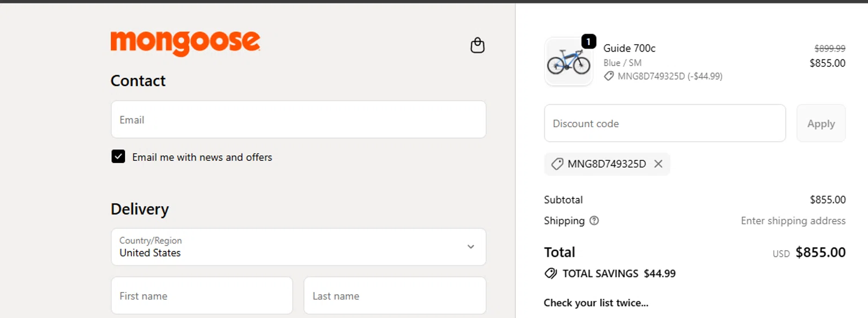Focus the Discount code field
The height and width of the screenshot is (318, 868).
tap(665, 123)
